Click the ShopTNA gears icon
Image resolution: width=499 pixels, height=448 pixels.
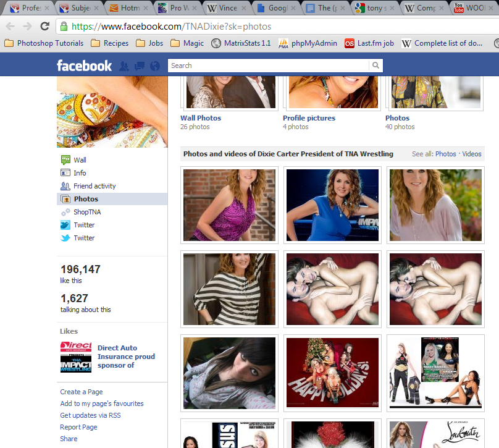(65, 212)
